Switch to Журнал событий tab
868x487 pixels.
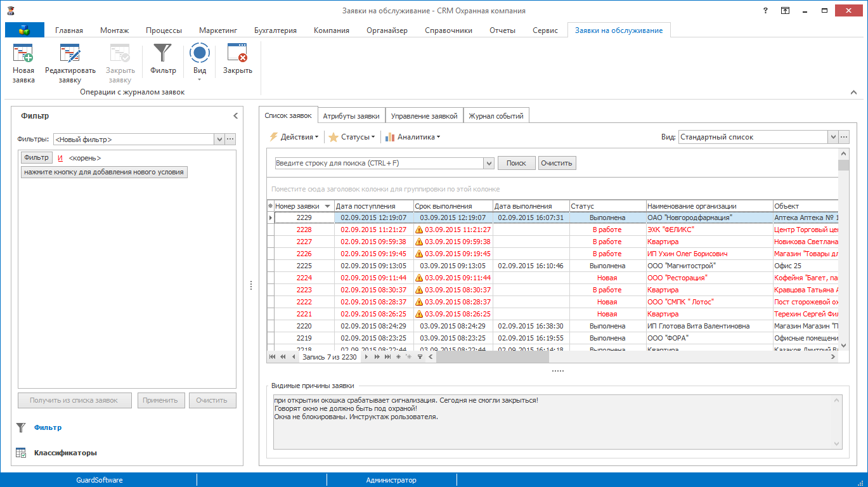coord(496,116)
